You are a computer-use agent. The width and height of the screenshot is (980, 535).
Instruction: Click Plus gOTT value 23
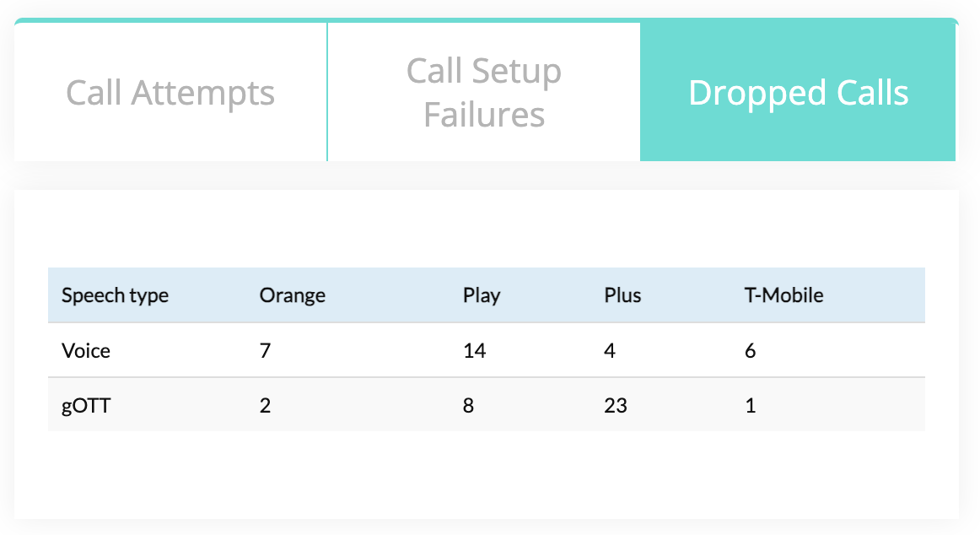616,406
